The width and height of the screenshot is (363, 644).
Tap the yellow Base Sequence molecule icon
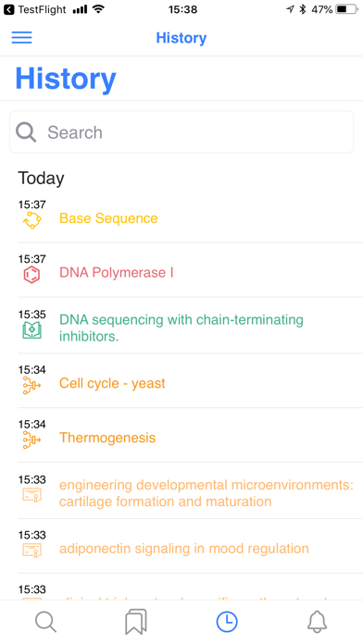pyautogui.click(x=31, y=220)
